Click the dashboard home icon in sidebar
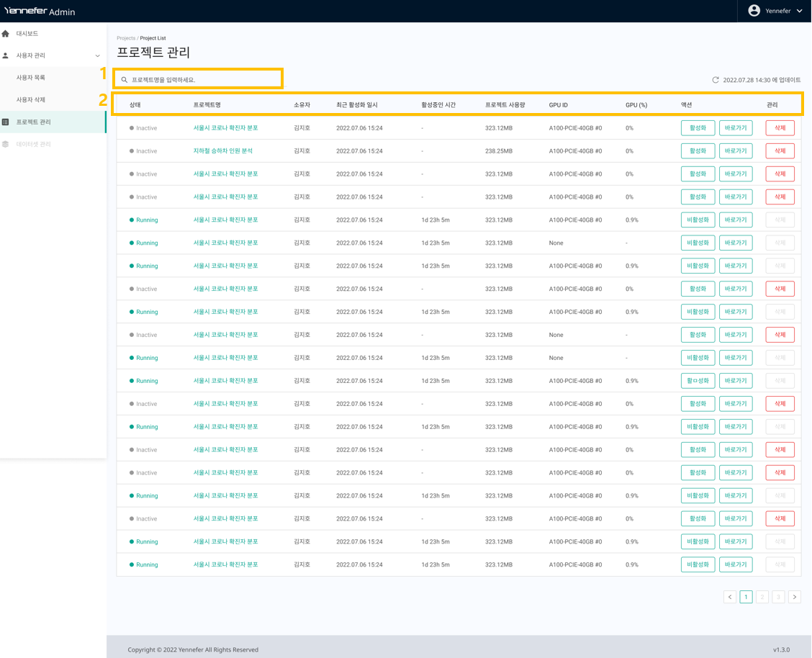 tap(6, 34)
